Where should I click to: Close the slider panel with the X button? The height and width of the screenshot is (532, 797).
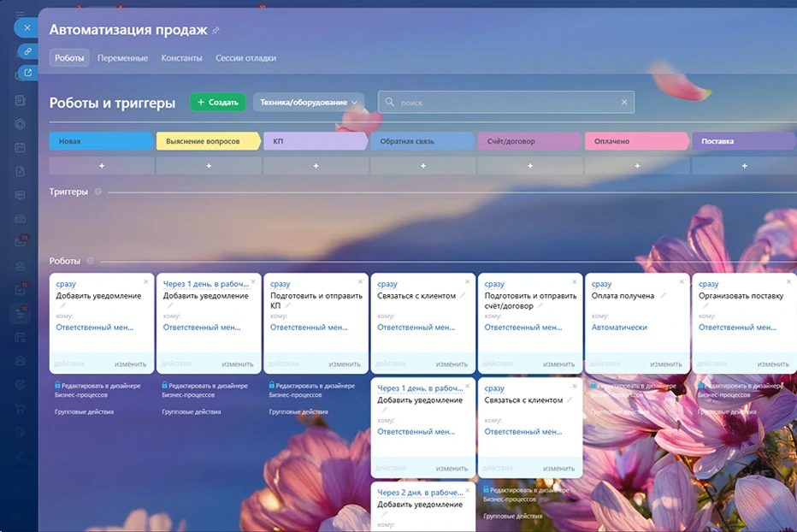click(27, 27)
